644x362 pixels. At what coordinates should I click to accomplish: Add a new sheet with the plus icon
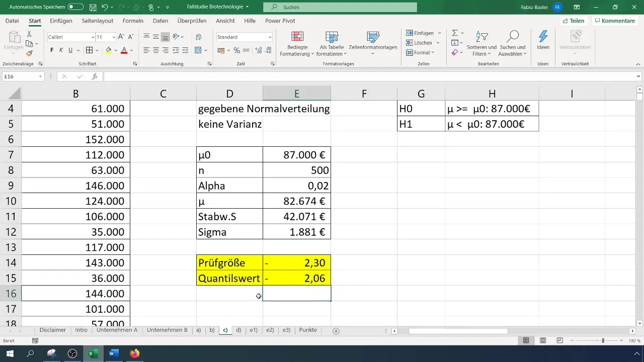[x=336, y=331]
